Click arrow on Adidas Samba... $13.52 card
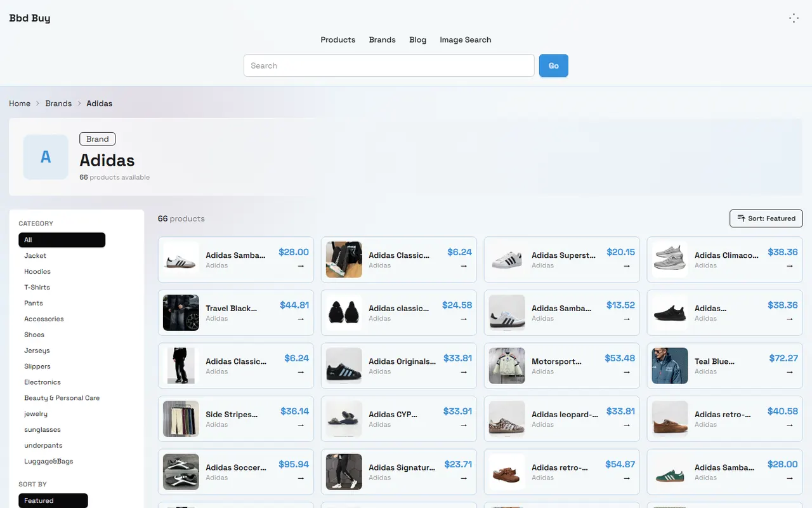The image size is (812, 508). point(627,319)
